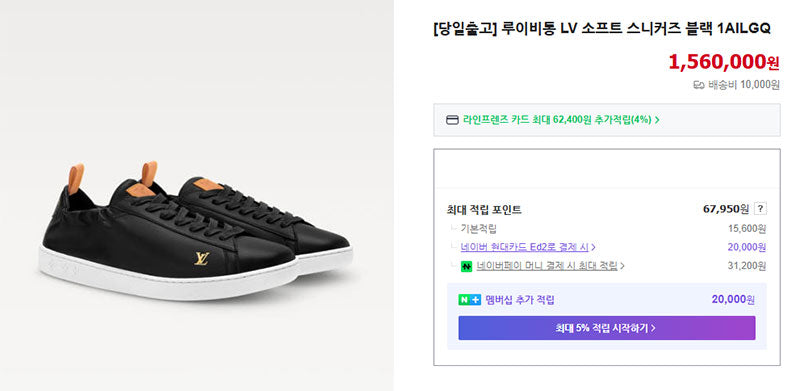Follow the 네이버 현대카드 Ed2로 결제 시 link
This screenshot has height=391, width=800.
coord(524,248)
